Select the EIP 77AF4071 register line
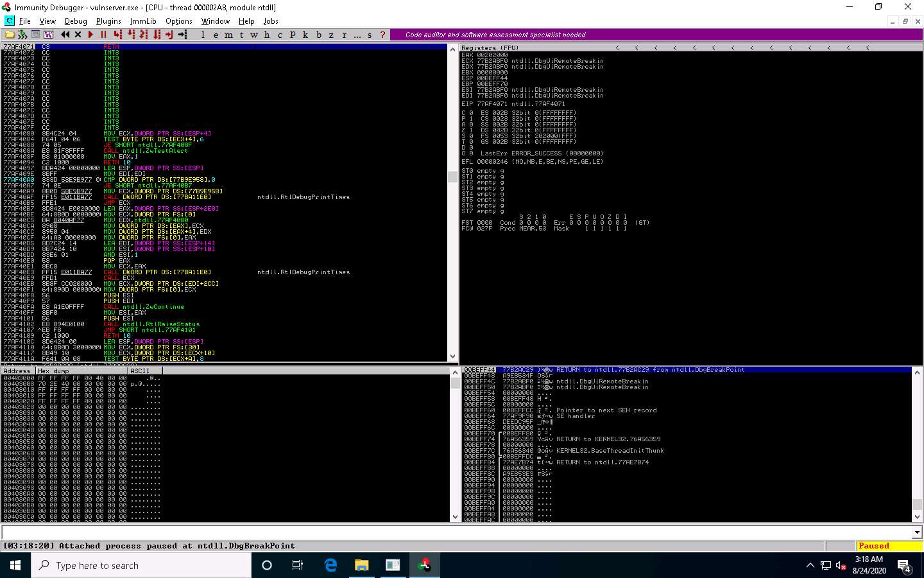The width and height of the screenshot is (924, 578). [513, 104]
